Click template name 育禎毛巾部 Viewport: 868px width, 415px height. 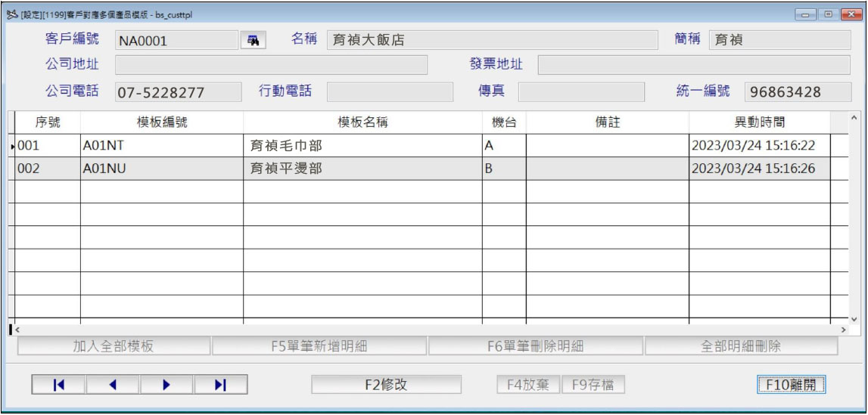pos(362,146)
